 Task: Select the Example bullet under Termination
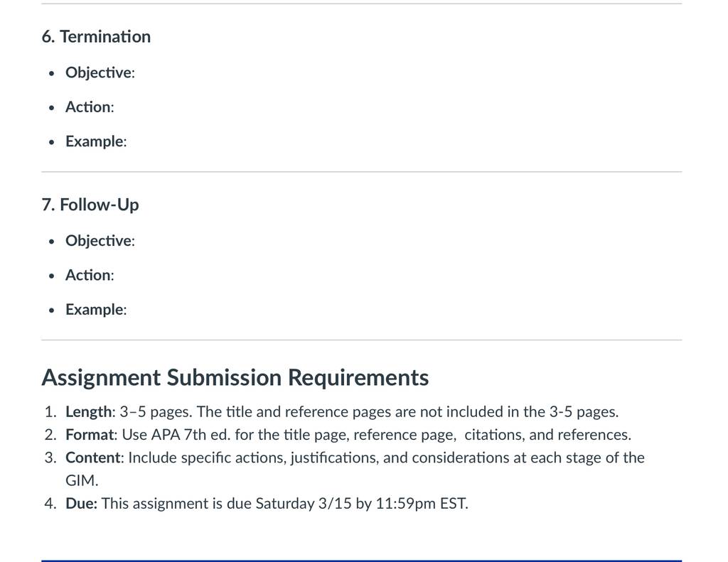(96, 141)
